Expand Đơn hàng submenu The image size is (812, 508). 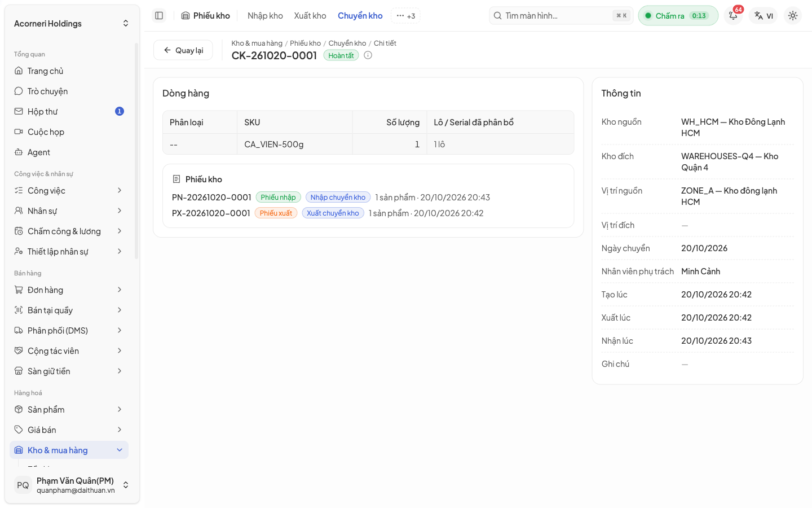69,290
